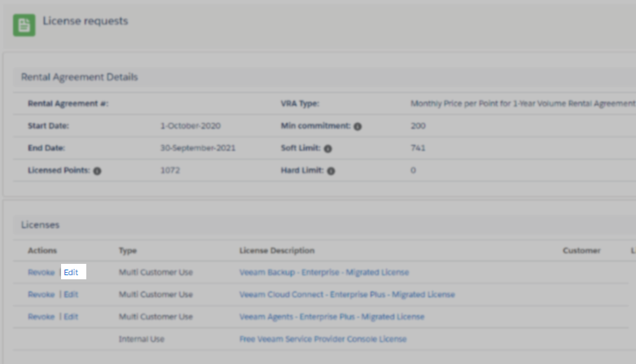
Task: Edit the Veeam Backup Enterprise license
Action: click(x=71, y=272)
